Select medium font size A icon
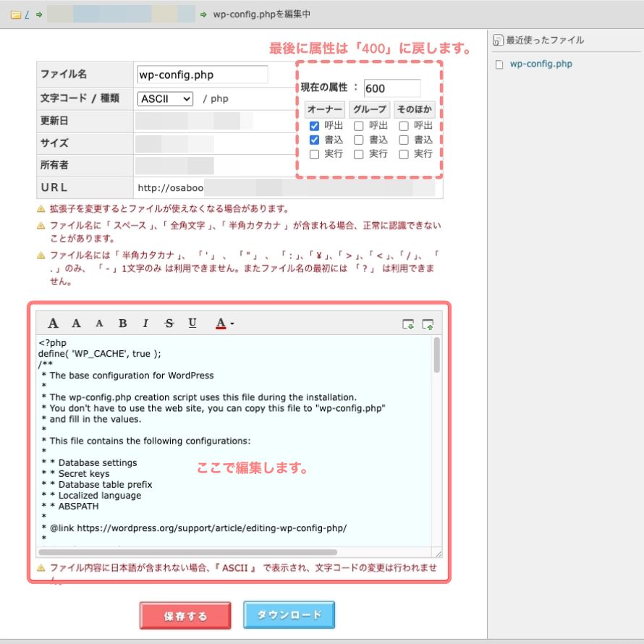Viewport: 644px width, 644px height. (76, 323)
